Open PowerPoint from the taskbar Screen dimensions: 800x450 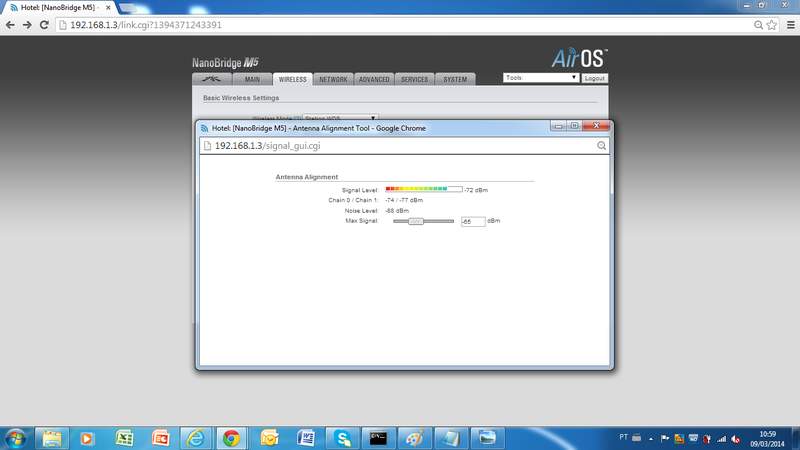(160, 438)
